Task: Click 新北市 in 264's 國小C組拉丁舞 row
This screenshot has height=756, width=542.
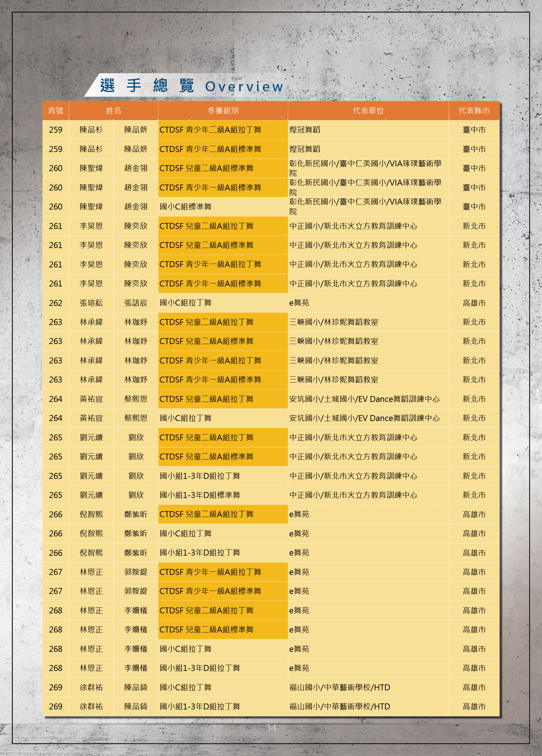Action: [474, 418]
